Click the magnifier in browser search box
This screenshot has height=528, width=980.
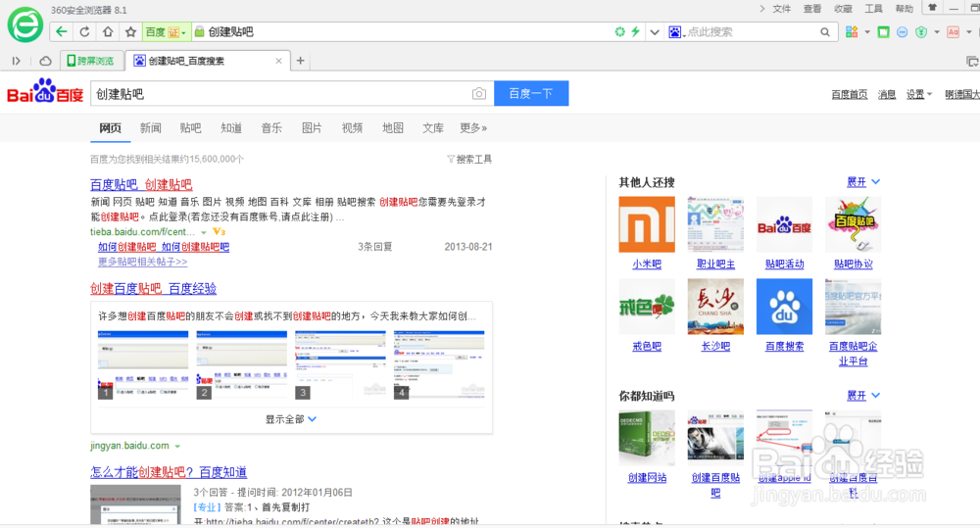click(825, 32)
